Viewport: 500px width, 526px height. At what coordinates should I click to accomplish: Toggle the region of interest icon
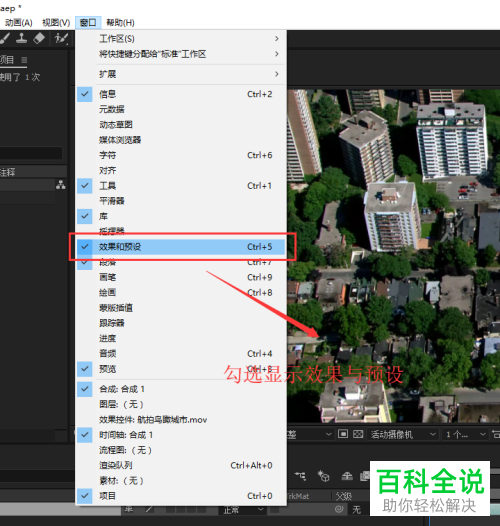click(343, 434)
